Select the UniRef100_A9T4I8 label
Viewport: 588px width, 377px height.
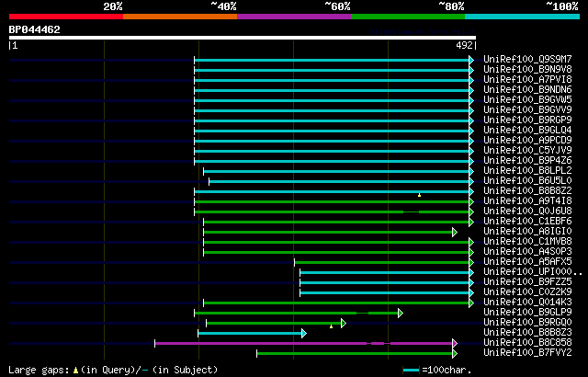[527, 201]
